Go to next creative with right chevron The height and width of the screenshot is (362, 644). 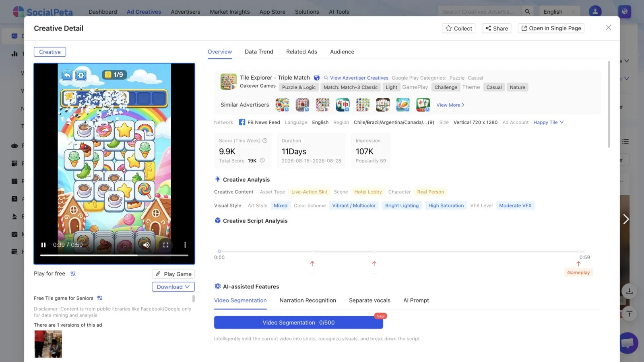tap(625, 219)
